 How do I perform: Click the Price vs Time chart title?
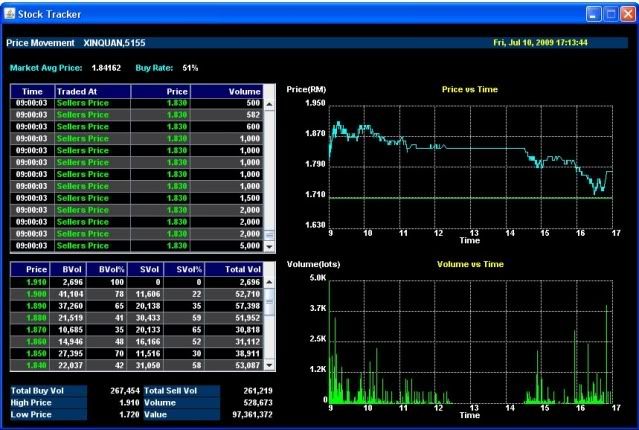(x=470, y=89)
